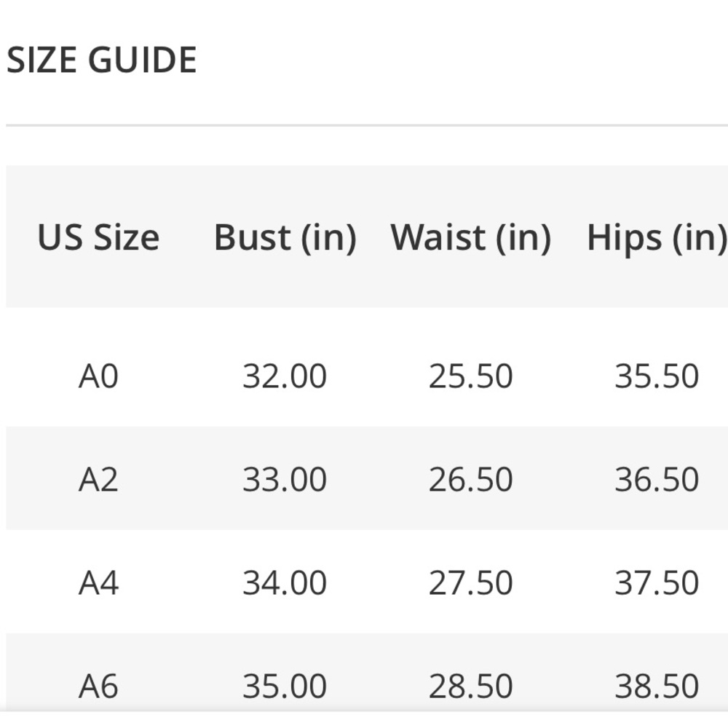The width and height of the screenshot is (728, 728).
Task: Select waist value 28.50
Action: click(470, 686)
